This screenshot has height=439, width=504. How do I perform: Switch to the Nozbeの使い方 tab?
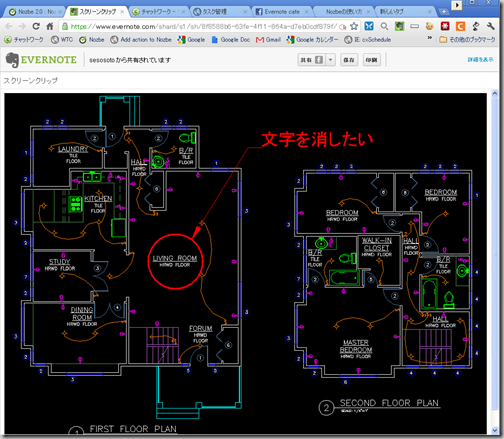(343, 12)
